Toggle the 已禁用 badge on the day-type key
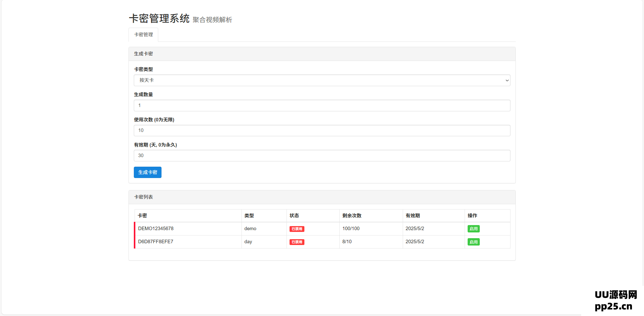The height and width of the screenshot is (316, 644). tap(297, 242)
